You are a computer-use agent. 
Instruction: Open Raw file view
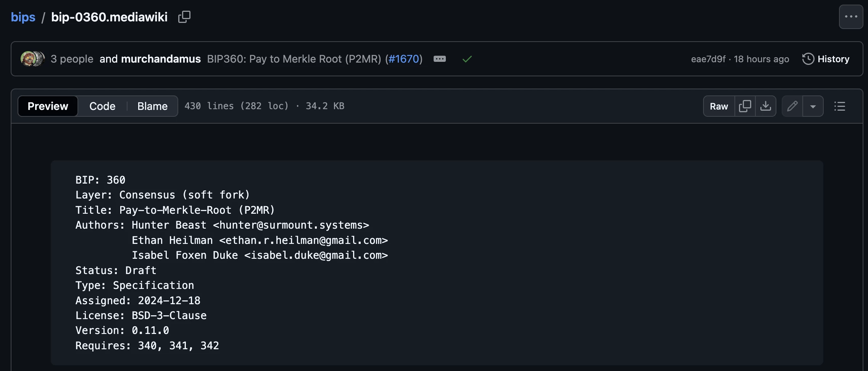point(719,106)
